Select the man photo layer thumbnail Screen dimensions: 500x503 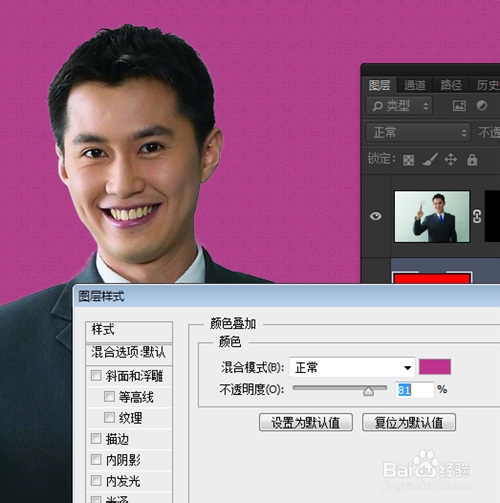tap(432, 216)
